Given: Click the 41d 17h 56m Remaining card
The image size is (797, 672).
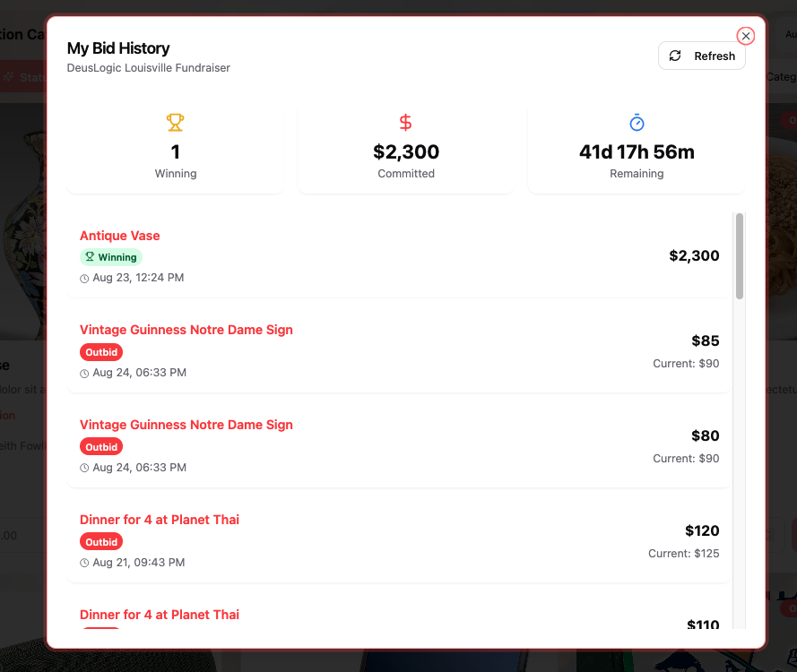Looking at the screenshot, I should pos(637,149).
